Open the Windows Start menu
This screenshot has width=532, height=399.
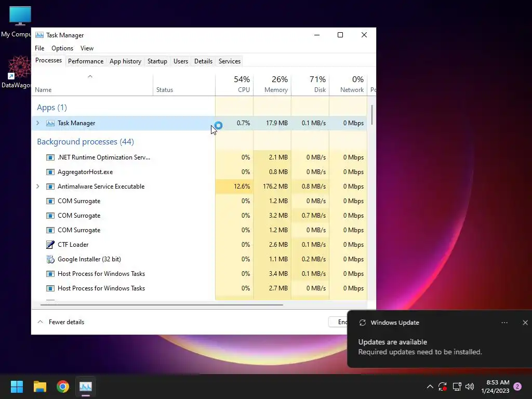(x=17, y=387)
